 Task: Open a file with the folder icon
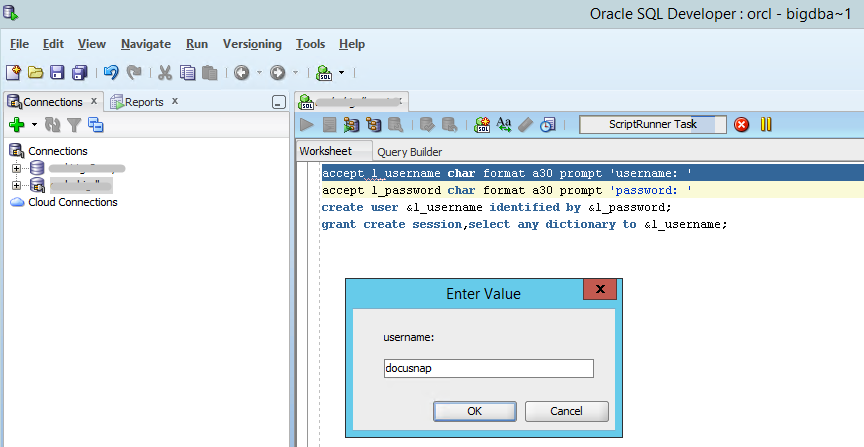coord(35,72)
